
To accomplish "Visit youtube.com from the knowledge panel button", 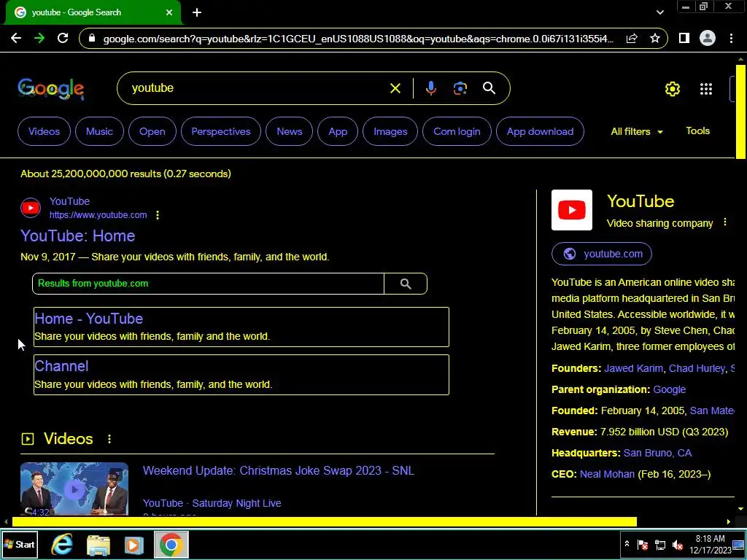I will (x=601, y=254).
